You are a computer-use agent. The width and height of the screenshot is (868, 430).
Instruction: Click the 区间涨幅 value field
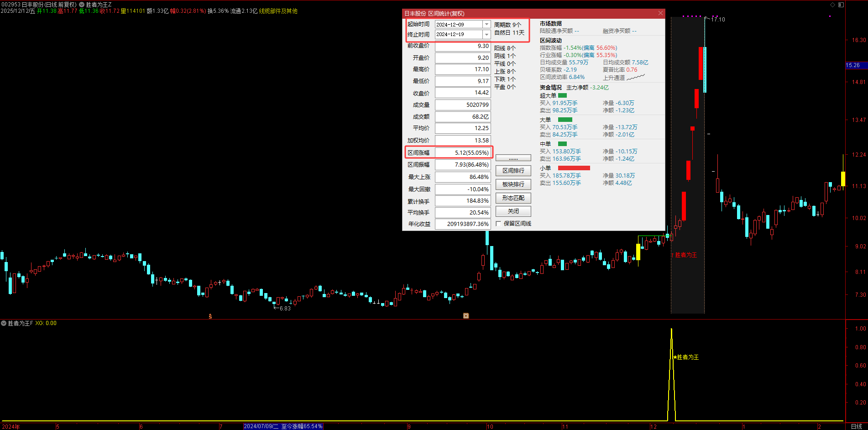pyautogui.click(x=463, y=153)
